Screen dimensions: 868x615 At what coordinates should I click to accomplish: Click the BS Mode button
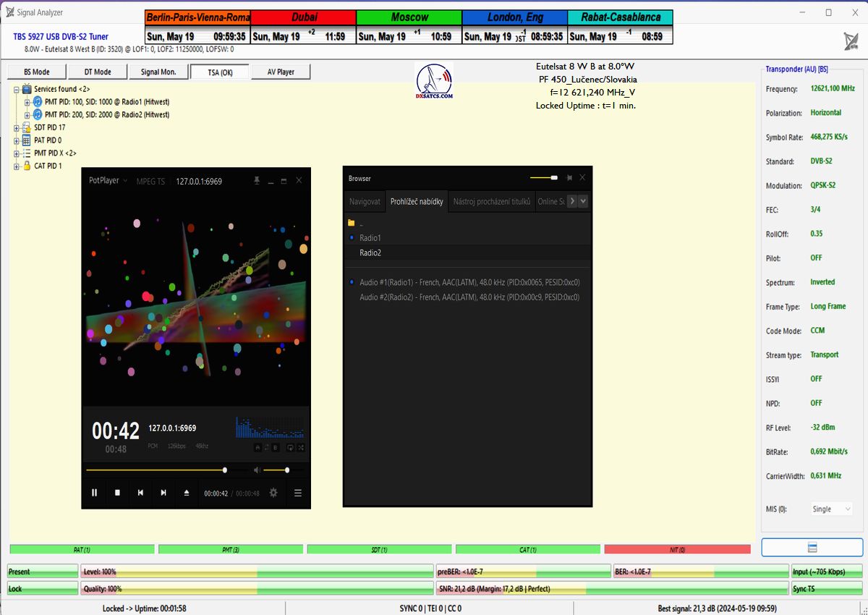click(37, 72)
